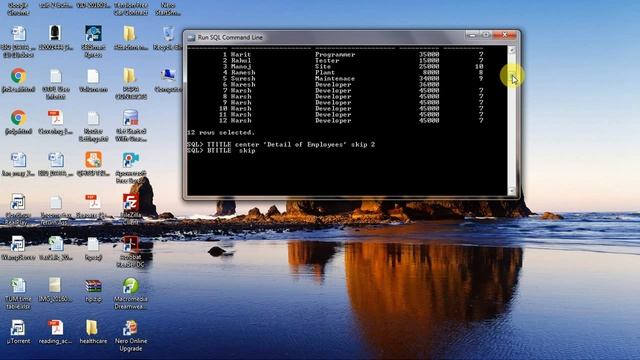Click the name 'Suresh' in the output
Screen dimensions: 640x360
pyautogui.click(x=243, y=78)
